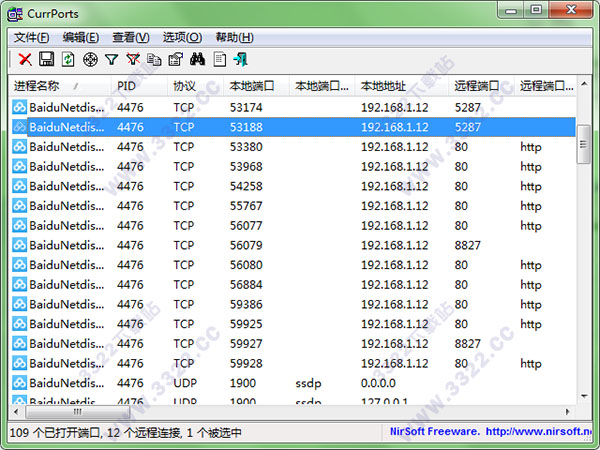Click the red X close connections icon
600x450 pixels.
pos(25,59)
